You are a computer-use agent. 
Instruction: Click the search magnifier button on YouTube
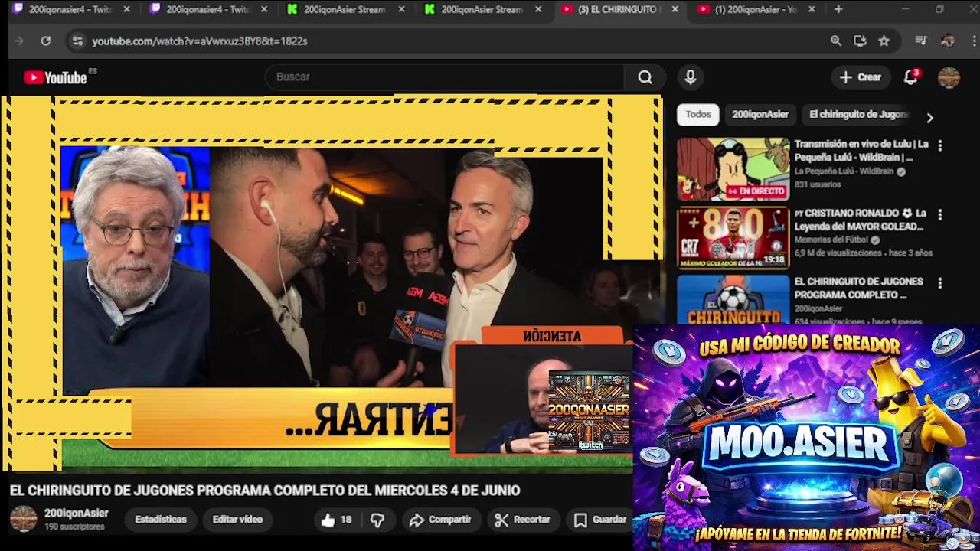[x=645, y=77]
